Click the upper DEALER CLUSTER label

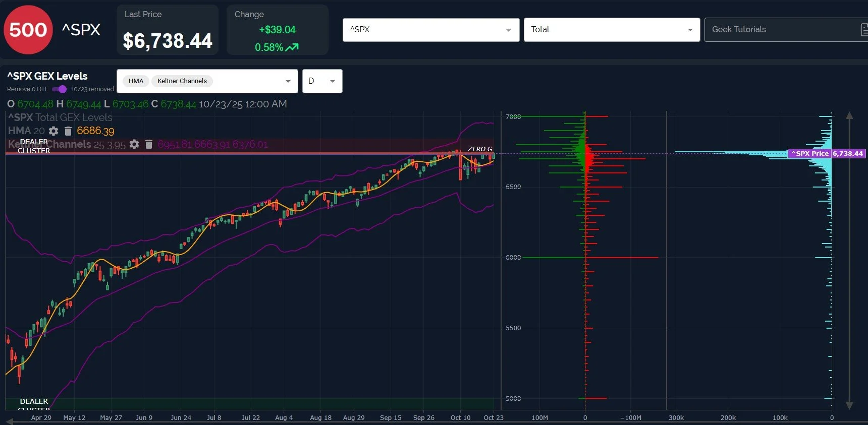(x=34, y=146)
